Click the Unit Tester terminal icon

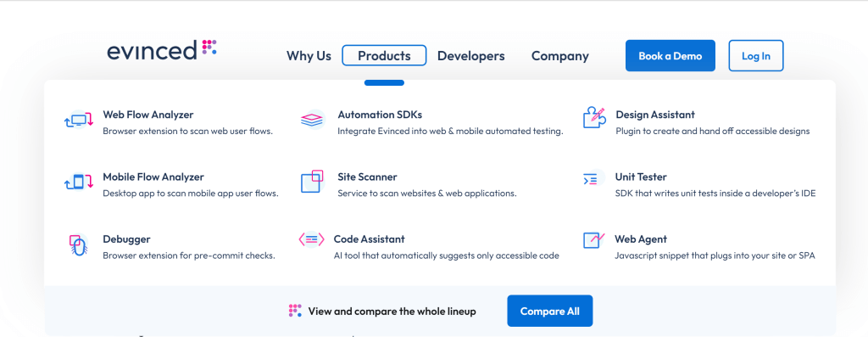pos(590,178)
